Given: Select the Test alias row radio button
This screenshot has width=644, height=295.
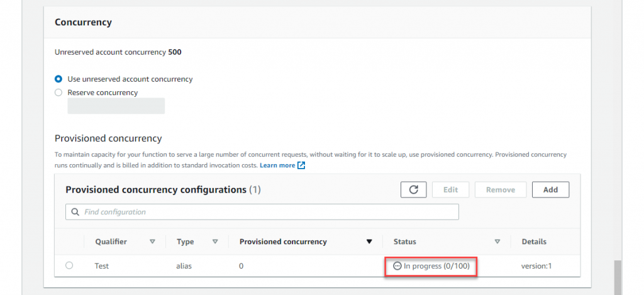Looking at the screenshot, I should point(69,265).
